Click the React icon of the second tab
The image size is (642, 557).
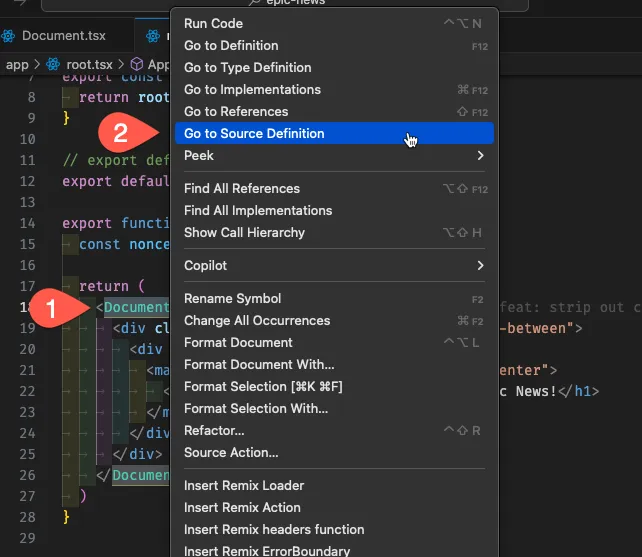click(153, 36)
